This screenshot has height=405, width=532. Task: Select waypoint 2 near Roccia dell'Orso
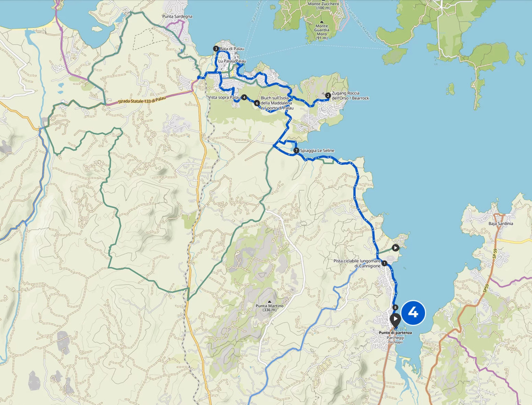[x=328, y=96]
